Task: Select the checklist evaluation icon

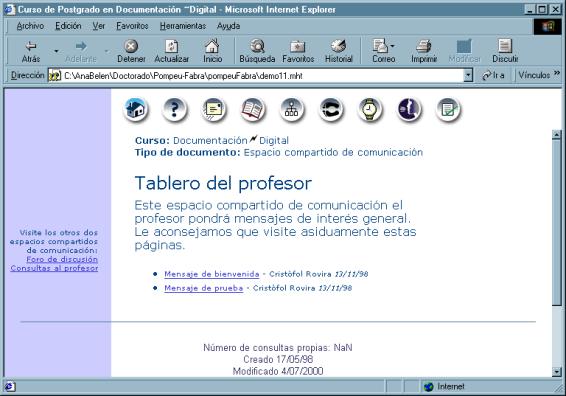Action: point(448,109)
